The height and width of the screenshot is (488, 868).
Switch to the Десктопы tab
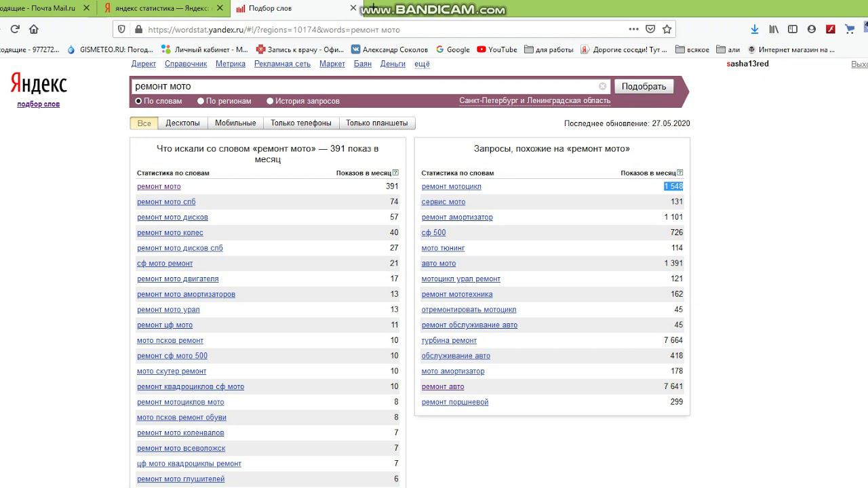[182, 123]
